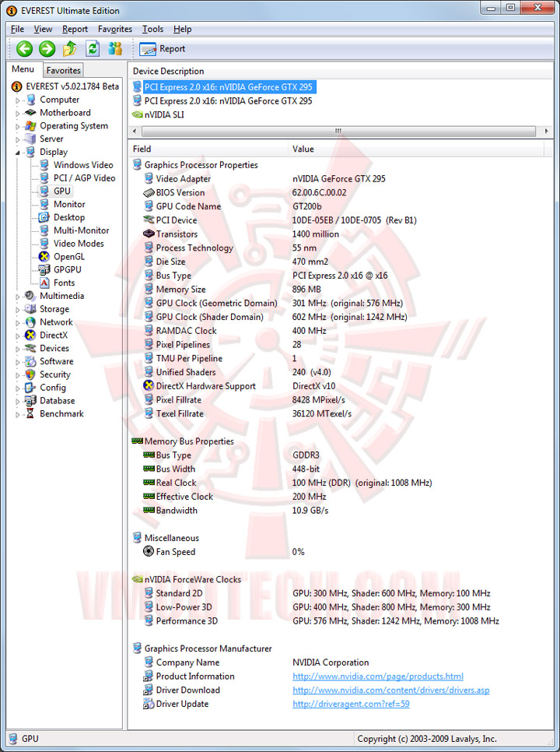The width and height of the screenshot is (560, 752).
Task: Select the Benchmark hourglass icon
Action: click(30, 414)
